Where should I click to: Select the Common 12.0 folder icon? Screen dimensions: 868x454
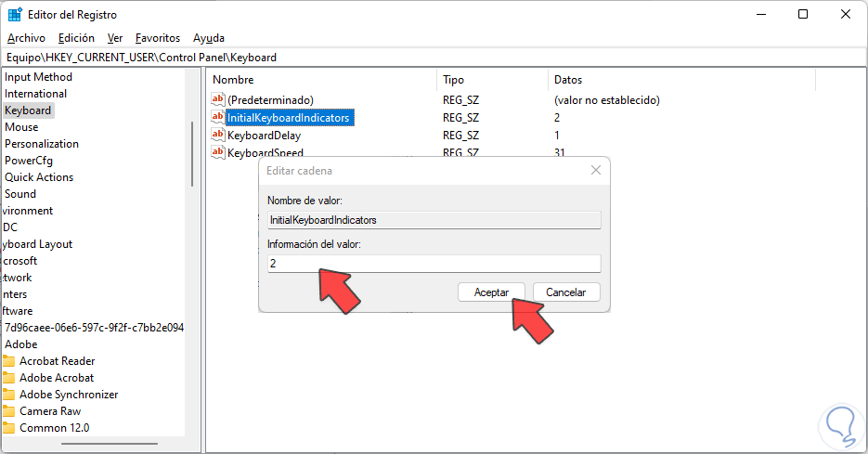click(x=9, y=427)
